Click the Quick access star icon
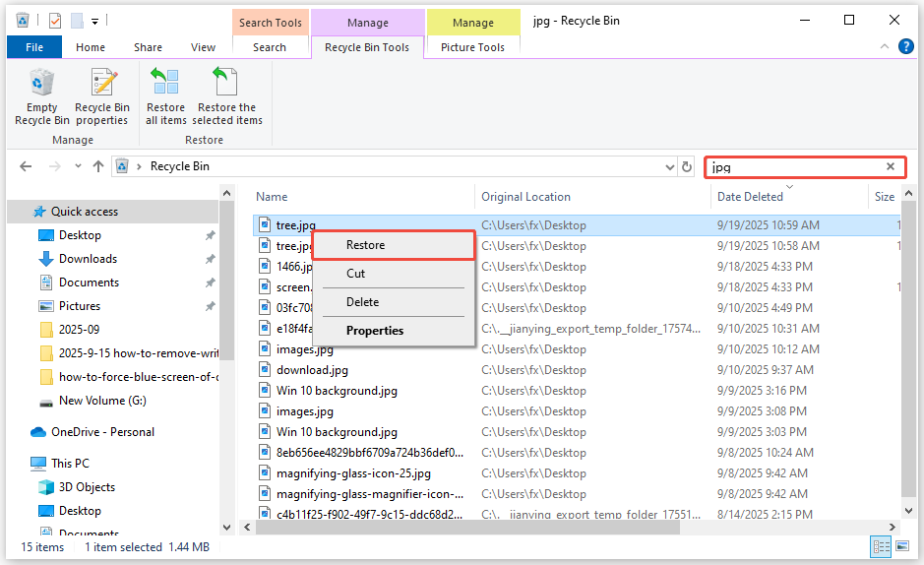The width and height of the screenshot is (924, 565). [x=39, y=212]
